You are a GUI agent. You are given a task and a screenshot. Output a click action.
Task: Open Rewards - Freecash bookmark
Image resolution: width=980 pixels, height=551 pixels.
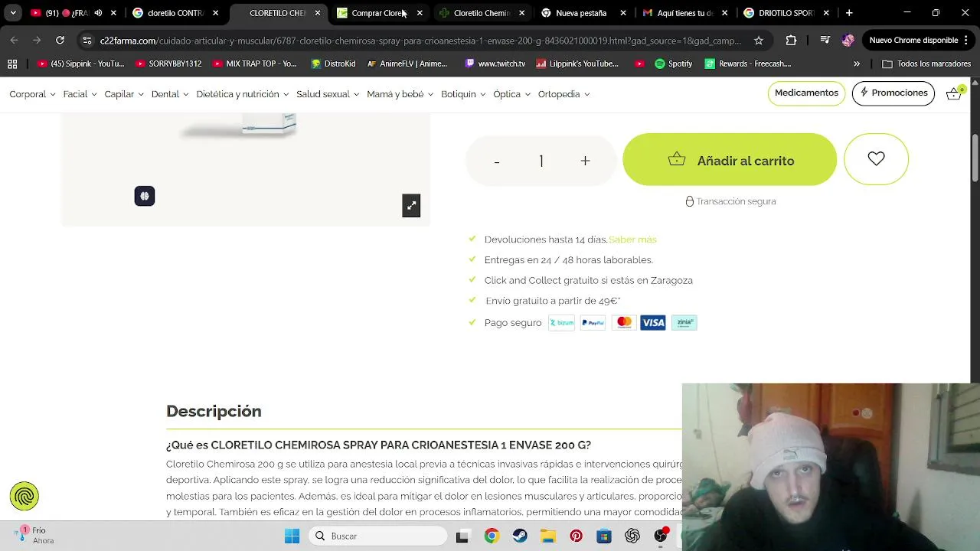point(748,64)
